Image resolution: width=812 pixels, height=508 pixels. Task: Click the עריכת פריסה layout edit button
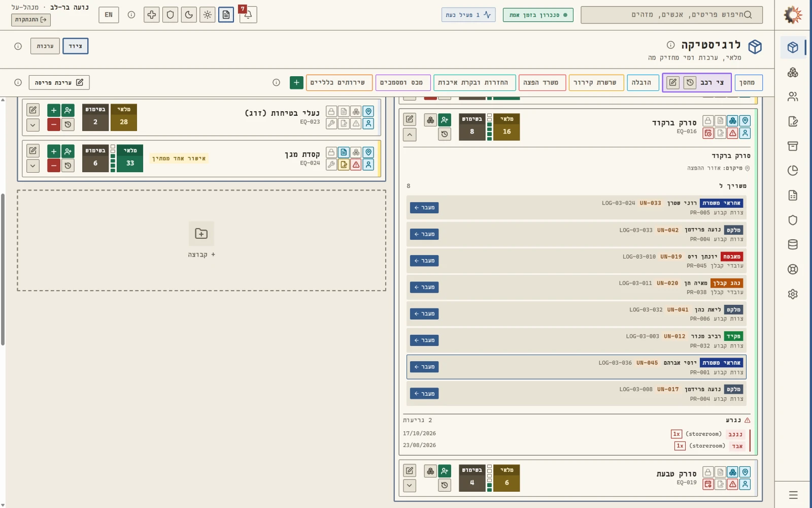tap(59, 82)
